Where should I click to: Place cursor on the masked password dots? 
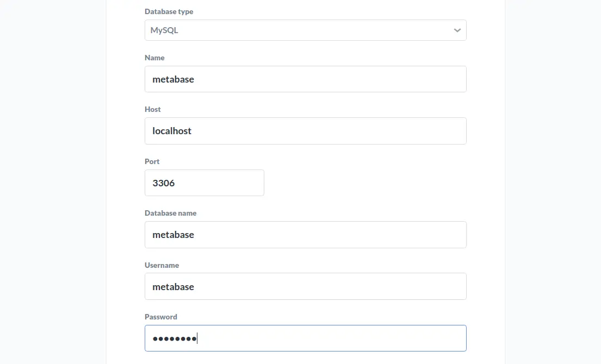point(175,339)
